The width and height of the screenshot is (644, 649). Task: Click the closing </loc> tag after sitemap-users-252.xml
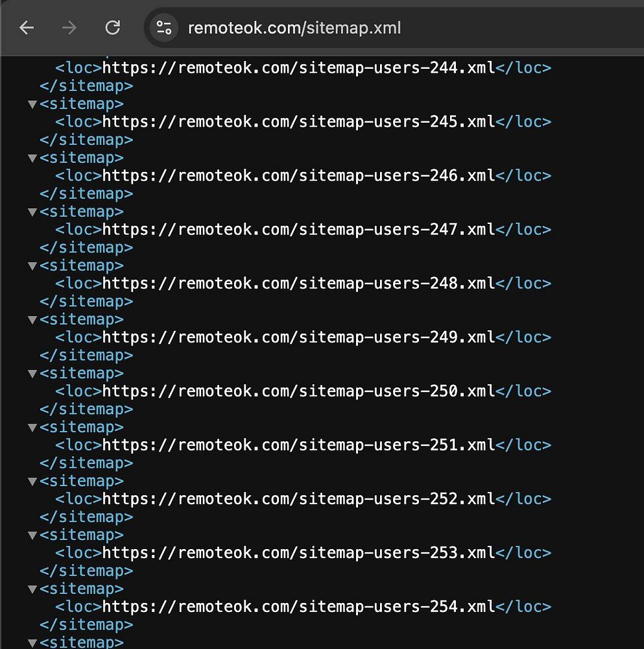pos(523,498)
